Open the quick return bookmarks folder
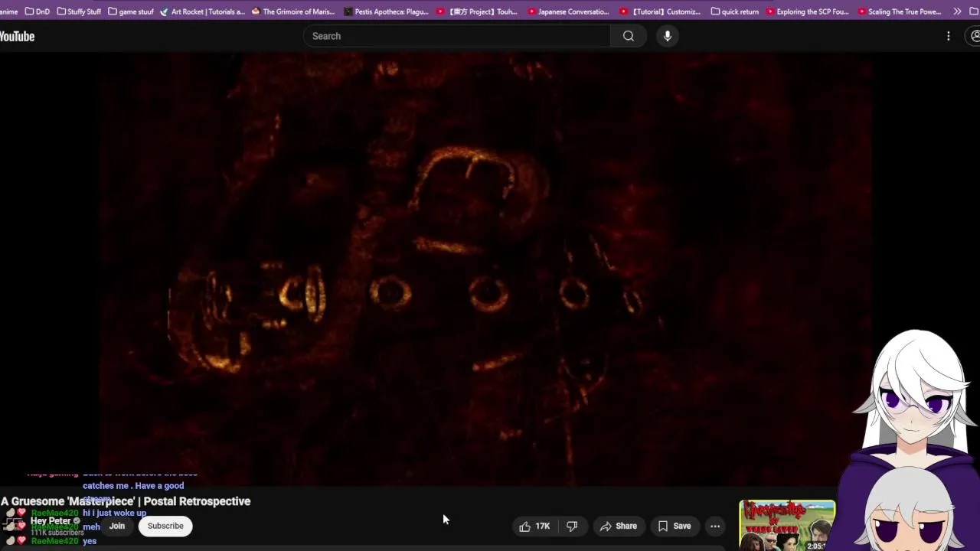 tap(735, 11)
